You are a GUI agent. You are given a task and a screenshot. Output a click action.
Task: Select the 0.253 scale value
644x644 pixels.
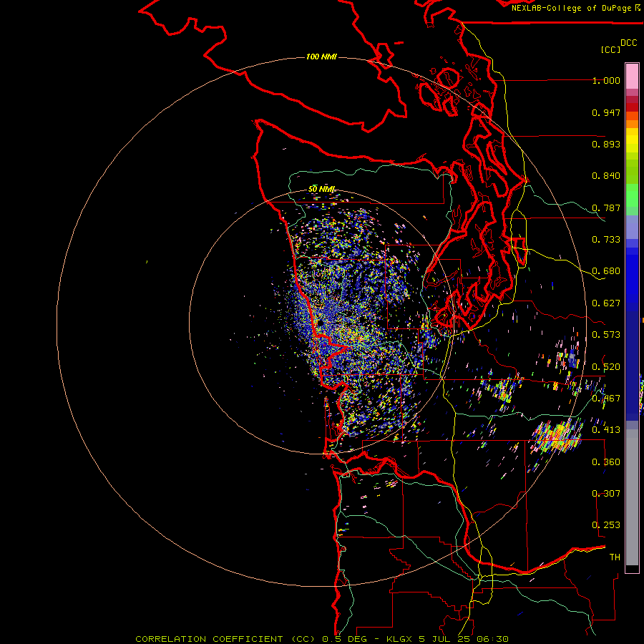(x=606, y=525)
